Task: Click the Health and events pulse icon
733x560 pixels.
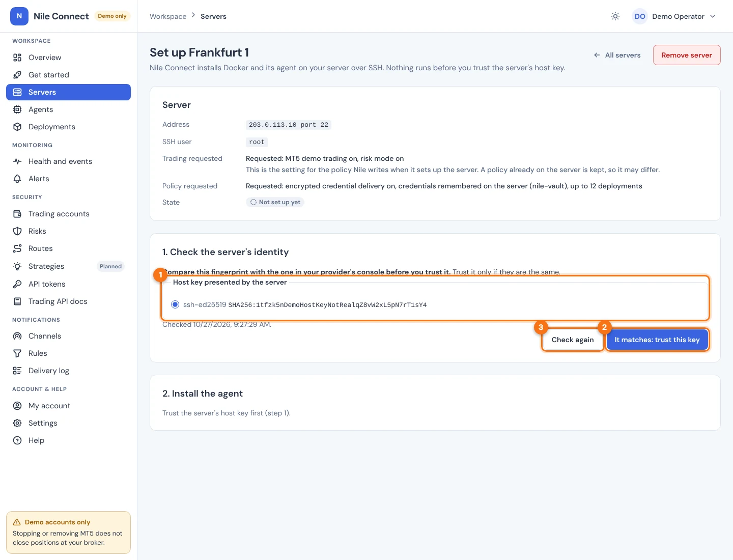Action: click(17, 161)
